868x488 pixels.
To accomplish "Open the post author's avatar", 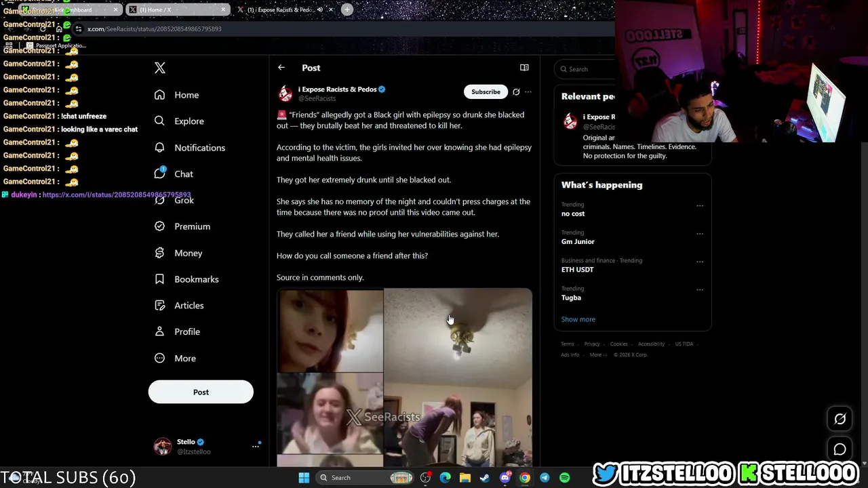I will [x=285, y=94].
